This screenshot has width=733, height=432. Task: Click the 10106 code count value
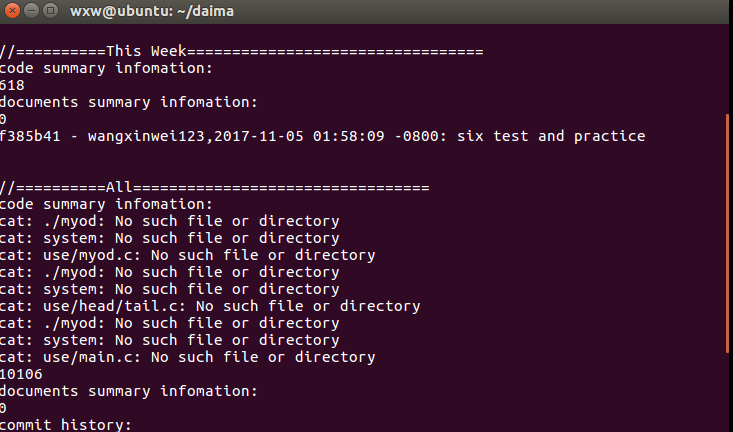(21, 374)
